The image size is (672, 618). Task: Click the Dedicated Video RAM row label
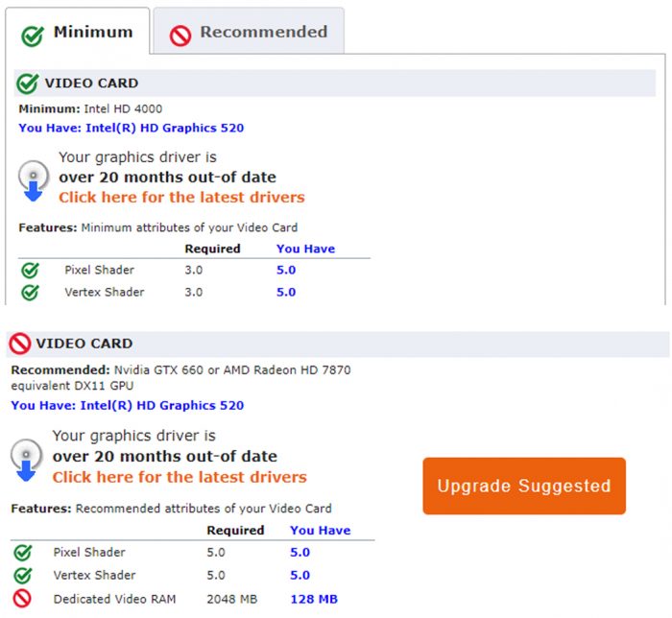click(x=115, y=599)
